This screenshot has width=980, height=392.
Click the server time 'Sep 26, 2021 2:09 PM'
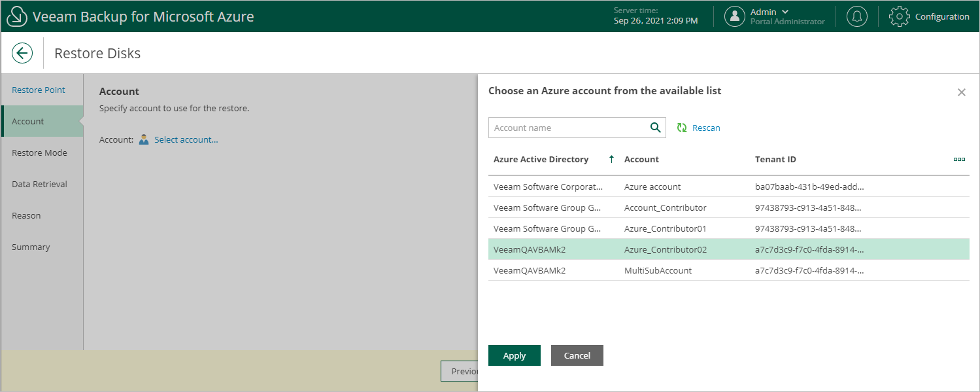pyautogui.click(x=656, y=21)
